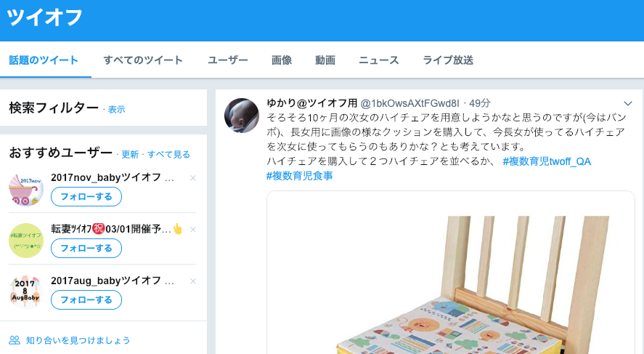This screenshot has width=644, height=354.
Task: Refresh suggested users with 更新
Action: tap(130, 155)
